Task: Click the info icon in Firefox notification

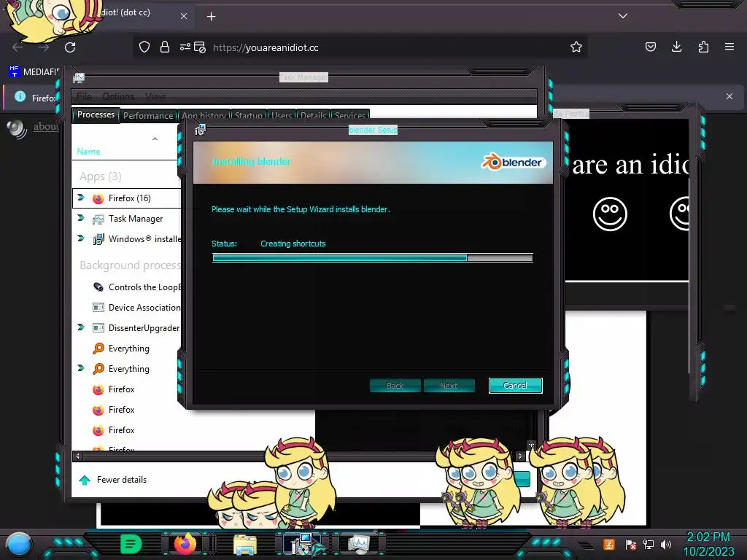Action: tap(20, 96)
